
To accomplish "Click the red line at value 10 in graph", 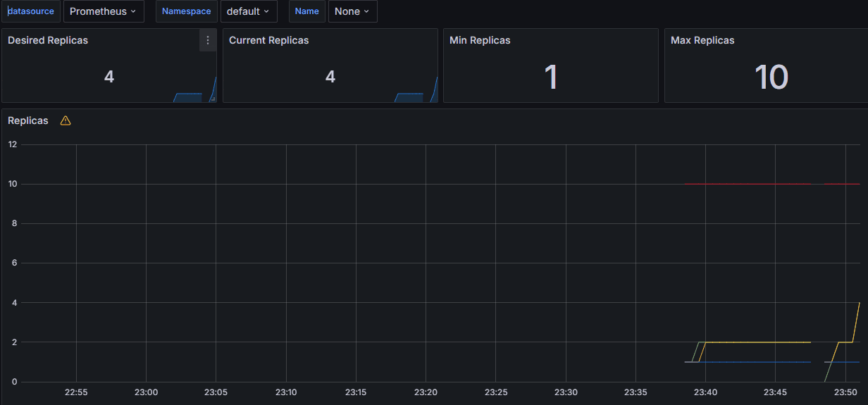I will click(x=747, y=184).
